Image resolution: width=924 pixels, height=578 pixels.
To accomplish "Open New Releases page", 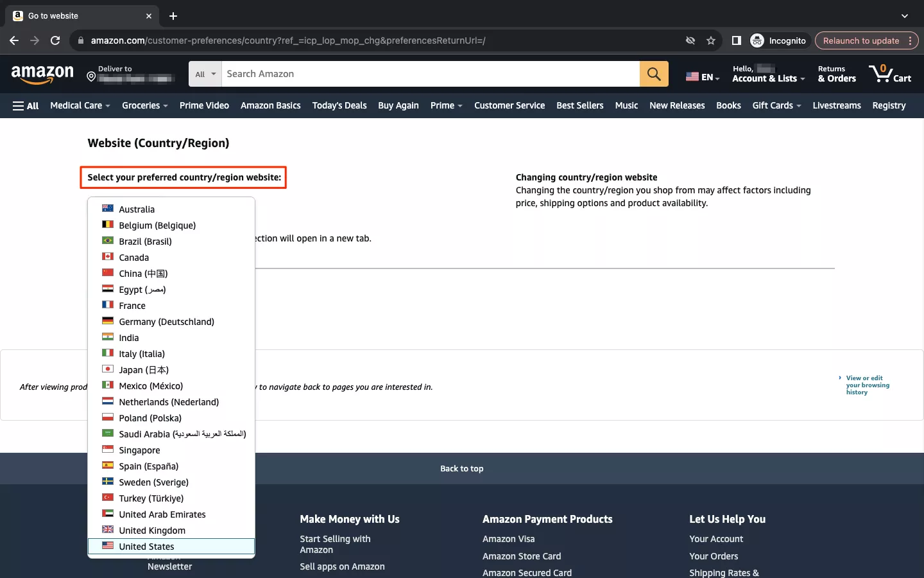I will pyautogui.click(x=677, y=105).
